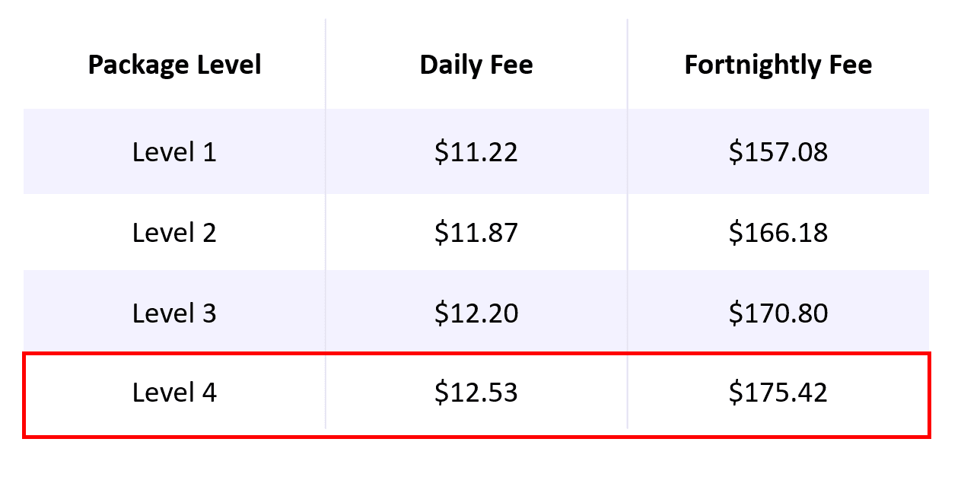This screenshot has height=477, width=980.
Task: Click the dollar sign in the $175.42 amount
Action: click(735, 393)
